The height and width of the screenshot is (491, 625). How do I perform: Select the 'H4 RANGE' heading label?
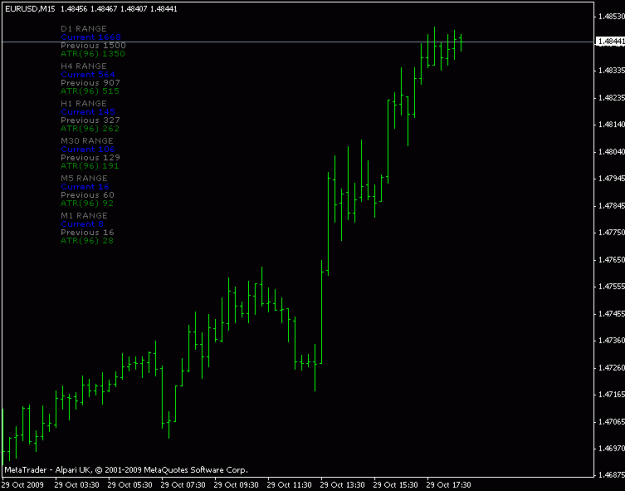[x=84, y=66]
